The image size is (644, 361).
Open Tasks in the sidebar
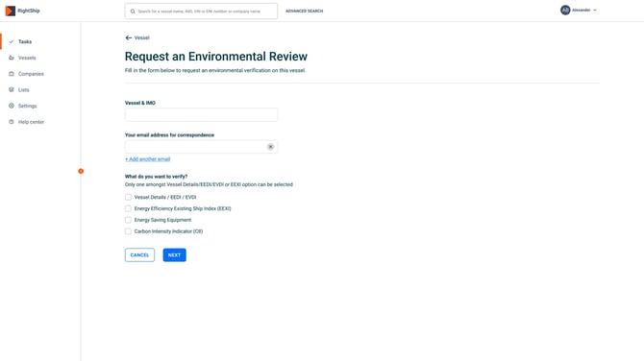(x=25, y=41)
